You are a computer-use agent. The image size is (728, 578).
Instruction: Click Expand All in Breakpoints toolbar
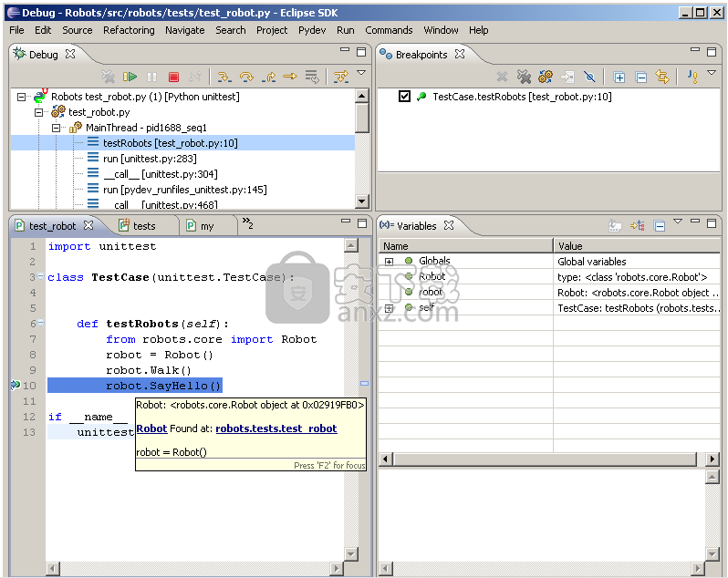click(x=619, y=77)
